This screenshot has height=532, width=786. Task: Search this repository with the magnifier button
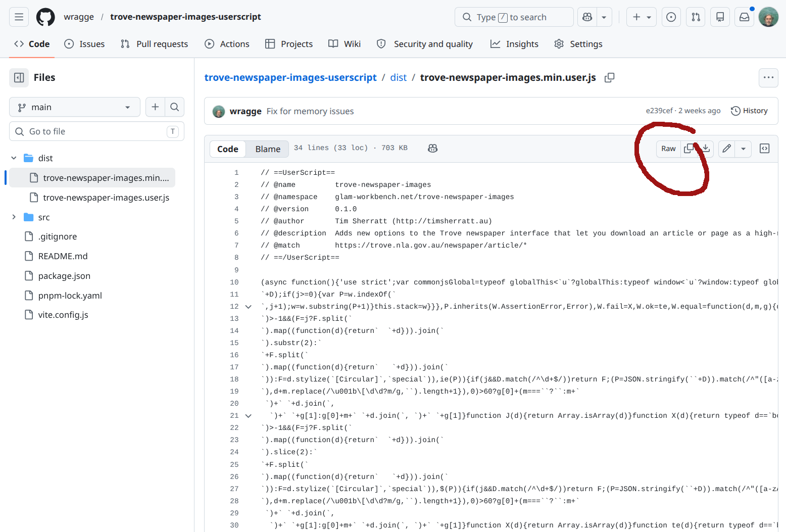coord(175,107)
